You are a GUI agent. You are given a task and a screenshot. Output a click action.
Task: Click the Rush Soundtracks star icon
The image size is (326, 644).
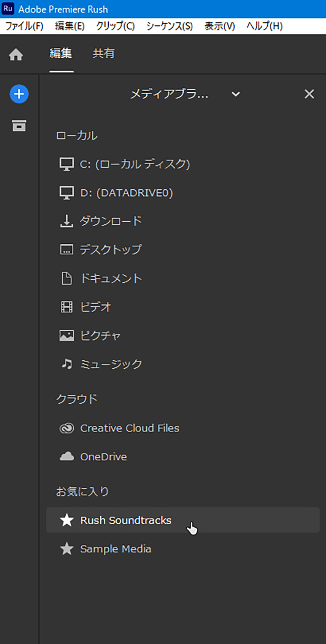click(x=67, y=520)
